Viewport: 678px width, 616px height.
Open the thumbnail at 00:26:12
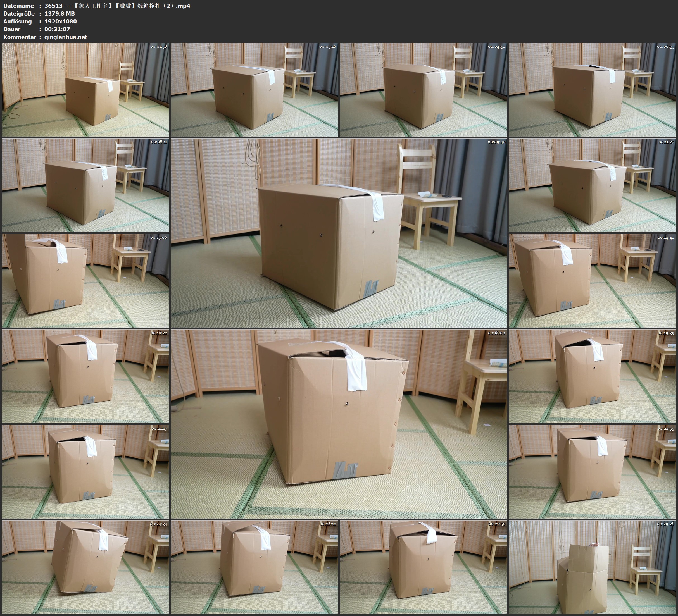[x=254, y=567]
